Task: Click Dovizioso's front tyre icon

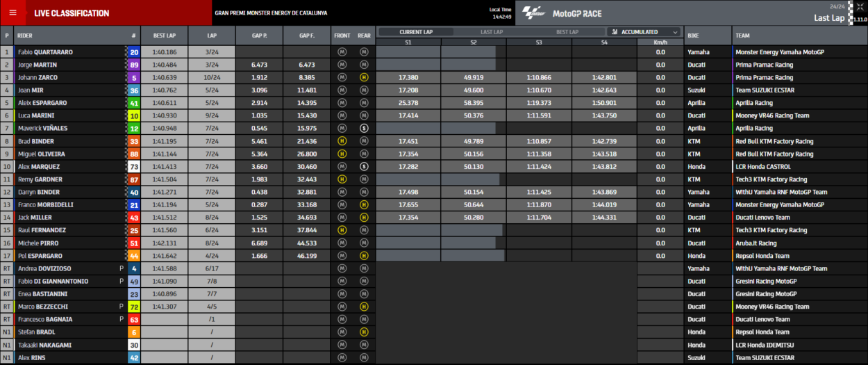Action: coord(342,268)
